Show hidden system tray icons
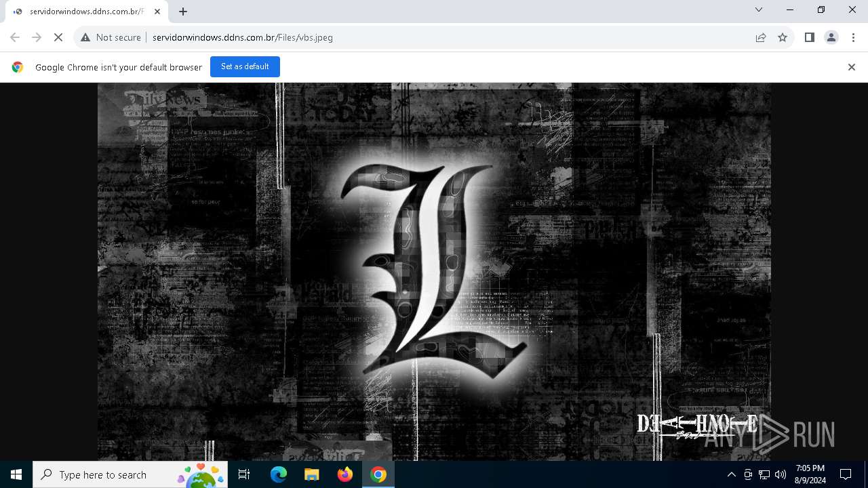This screenshot has height=488, width=868. pyautogui.click(x=731, y=474)
